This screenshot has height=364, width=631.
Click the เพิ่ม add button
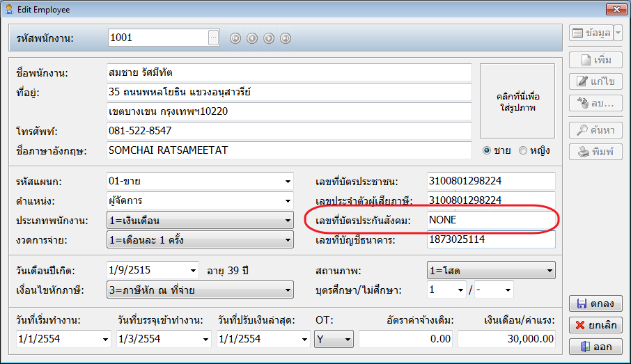[595, 60]
